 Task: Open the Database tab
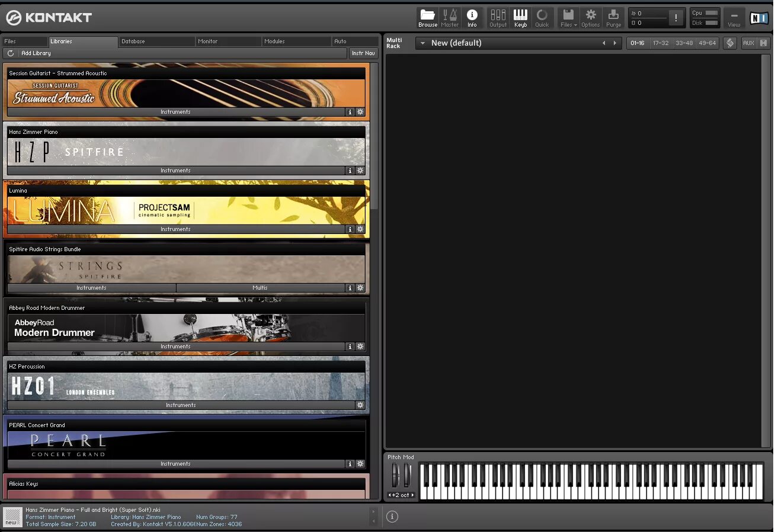tap(157, 41)
